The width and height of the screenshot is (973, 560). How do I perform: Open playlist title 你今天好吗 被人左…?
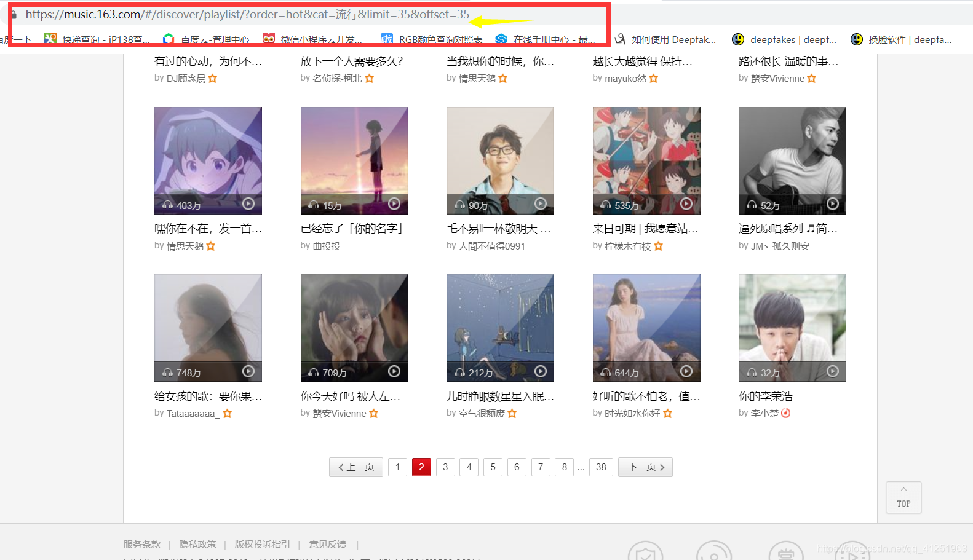pyautogui.click(x=351, y=396)
